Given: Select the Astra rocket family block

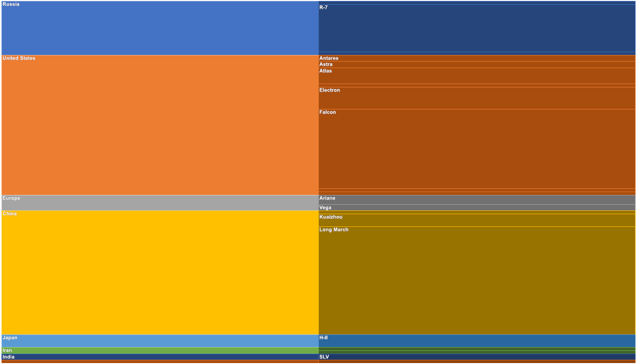Looking at the screenshot, I should [x=477, y=64].
